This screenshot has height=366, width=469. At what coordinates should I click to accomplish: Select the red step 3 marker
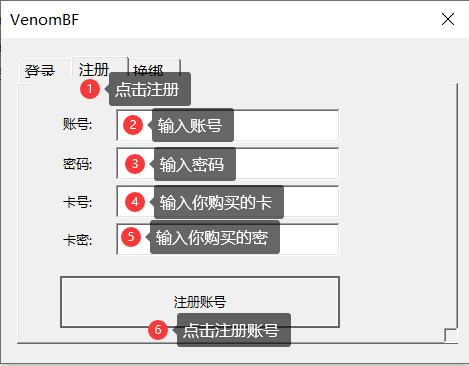[135, 164]
